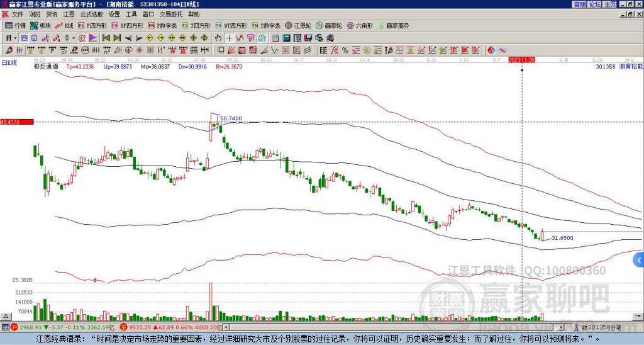644x345 pixels.
Task: Step chart right with black right arrow
Action: (139, 38)
